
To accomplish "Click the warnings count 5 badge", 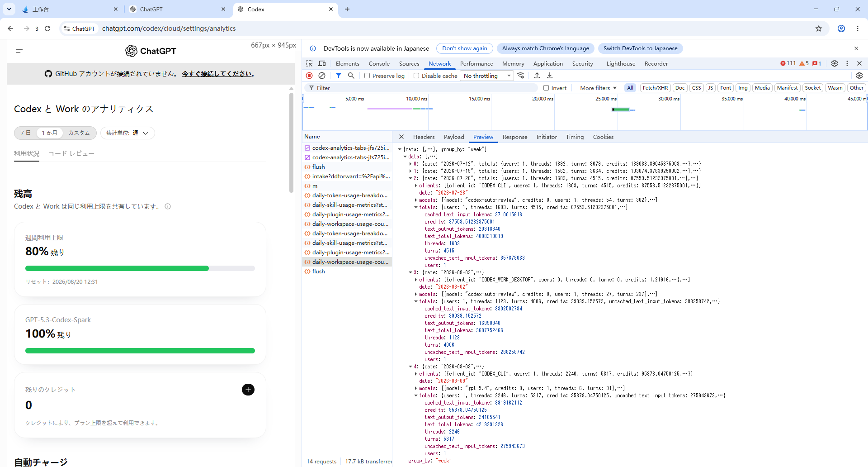I will coord(804,63).
